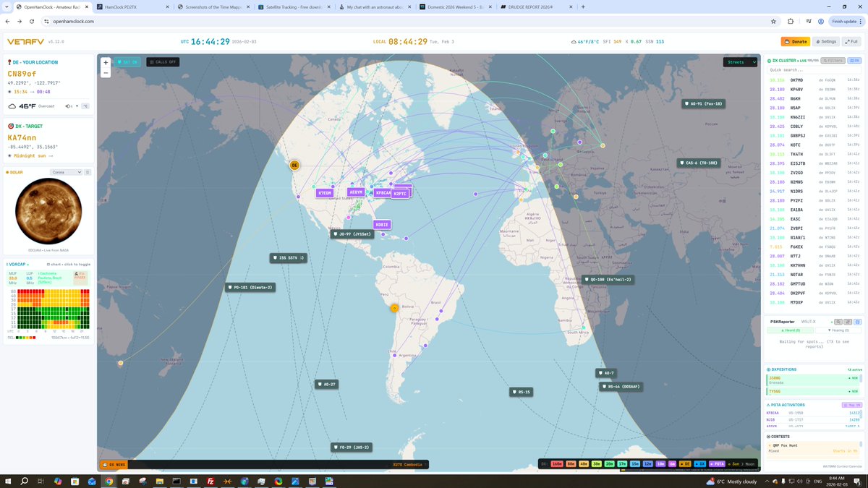Click the SDO/AIA sun image
This screenshot has height=488, width=868.
[x=50, y=210]
